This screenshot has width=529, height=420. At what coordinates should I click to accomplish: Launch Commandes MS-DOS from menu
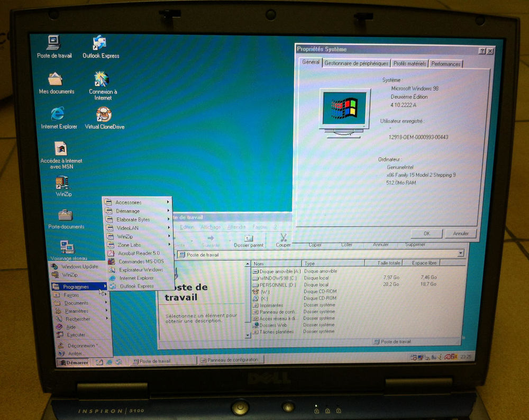coord(140,261)
